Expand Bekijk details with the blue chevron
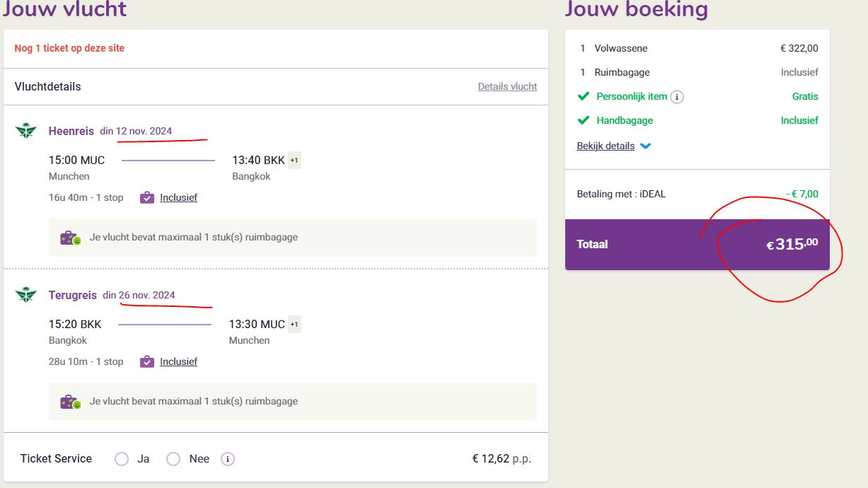Screen dimensions: 868x488 point(645,146)
